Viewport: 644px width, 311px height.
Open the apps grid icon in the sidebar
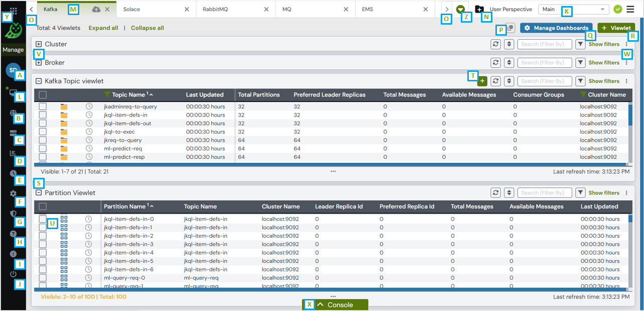pos(13,10)
